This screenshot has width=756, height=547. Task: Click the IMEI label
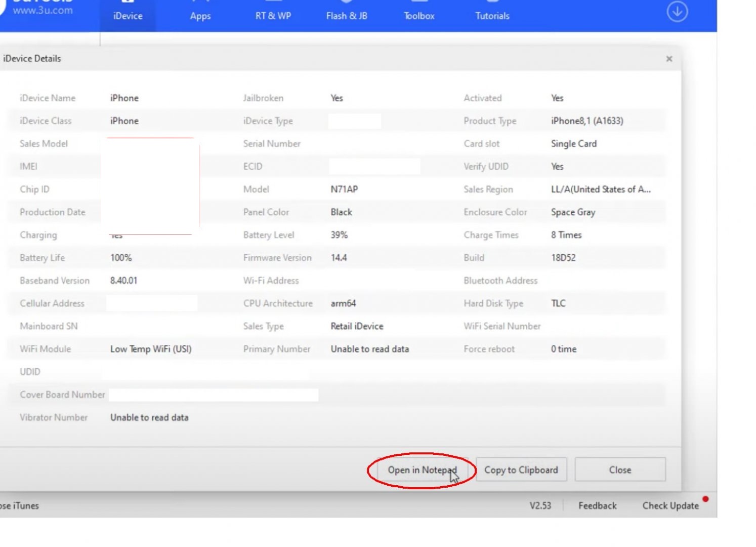coord(28,167)
